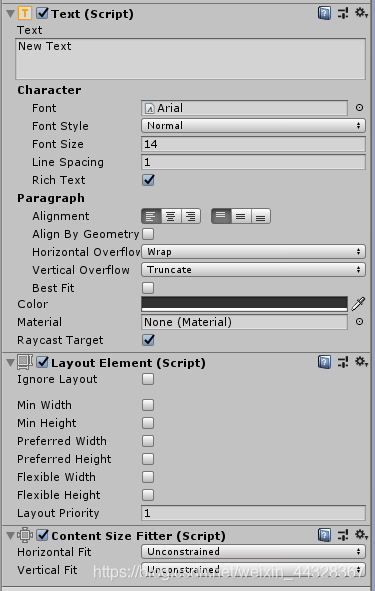
Task: Click the Arial font field
Action: click(244, 108)
